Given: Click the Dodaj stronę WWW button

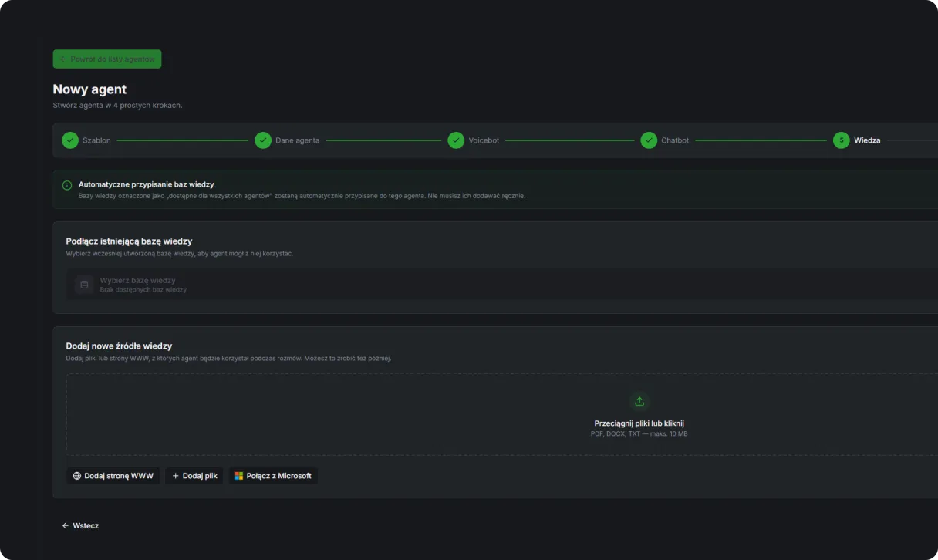Looking at the screenshot, I should click(x=113, y=476).
